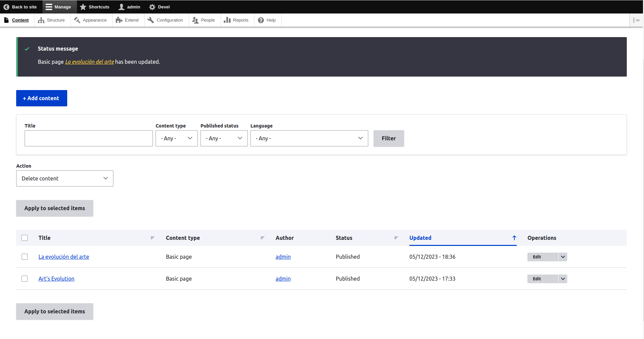The image size is (644, 339).
Task: Open the Configuration menu item
Action: [x=169, y=20]
